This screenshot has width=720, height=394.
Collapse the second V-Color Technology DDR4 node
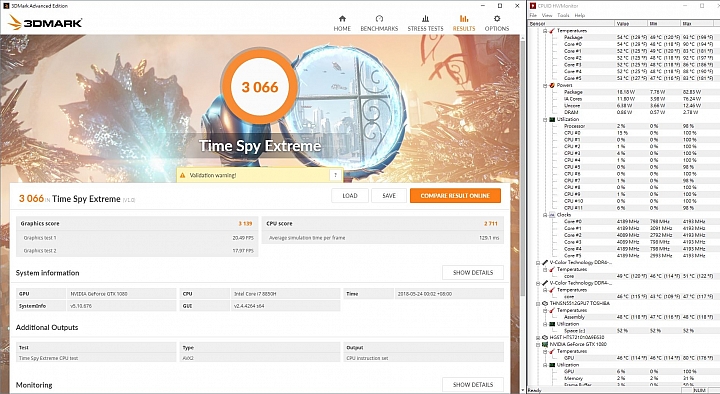pos(538,283)
